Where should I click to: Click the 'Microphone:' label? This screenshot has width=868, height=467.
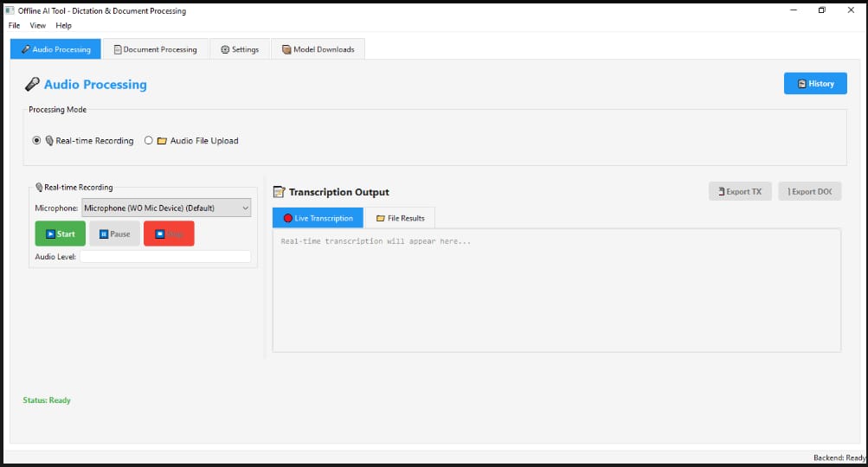(56, 208)
